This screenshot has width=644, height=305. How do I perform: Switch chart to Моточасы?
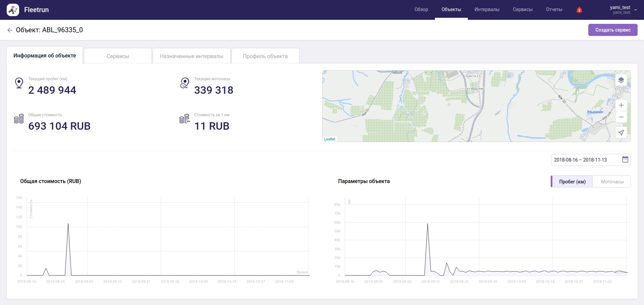click(x=612, y=182)
